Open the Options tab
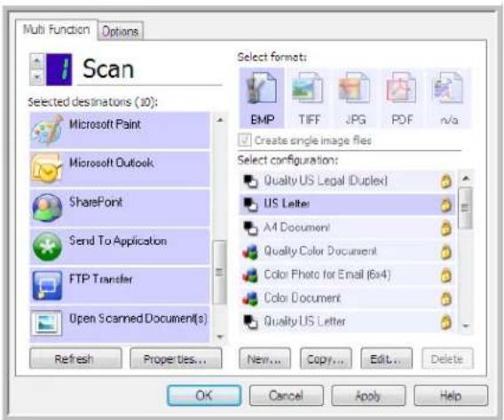Viewport: 504px width, 420px height. pos(120,31)
